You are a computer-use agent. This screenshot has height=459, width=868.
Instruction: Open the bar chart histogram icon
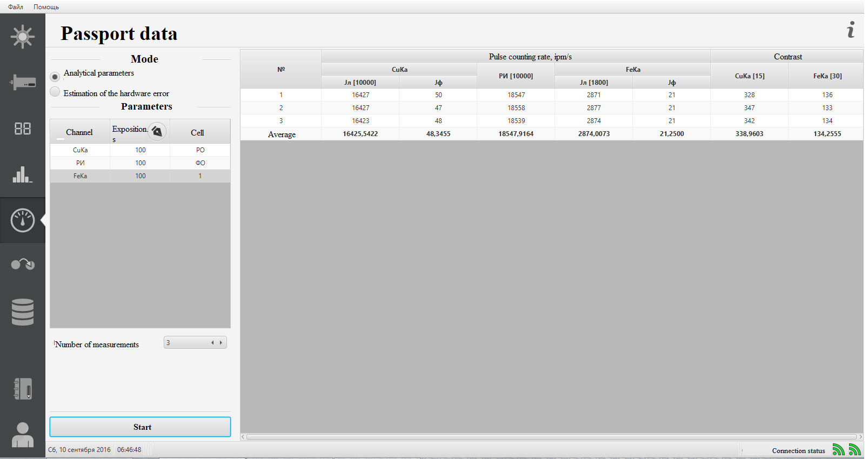[23, 174]
